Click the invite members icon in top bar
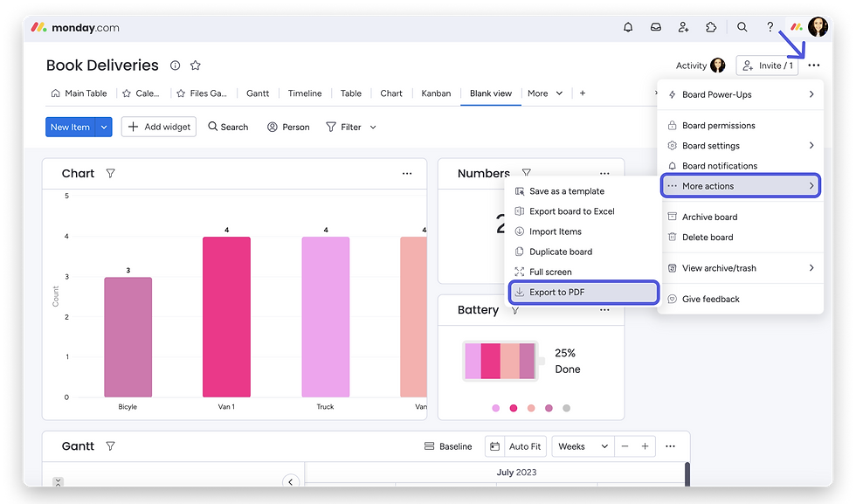 pyautogui.click(x=683, y=27)
